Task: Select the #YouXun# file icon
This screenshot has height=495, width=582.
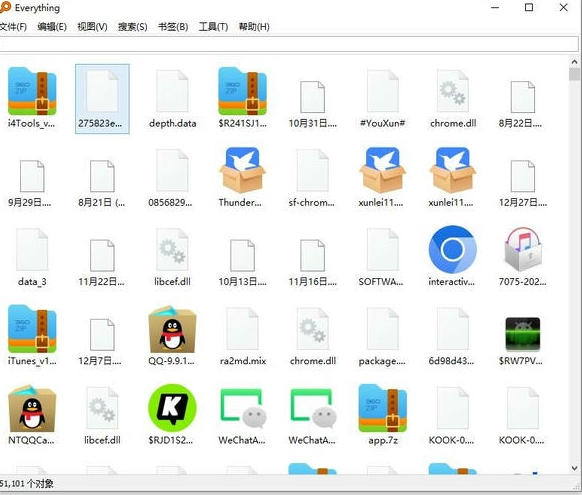Action: 383,91
